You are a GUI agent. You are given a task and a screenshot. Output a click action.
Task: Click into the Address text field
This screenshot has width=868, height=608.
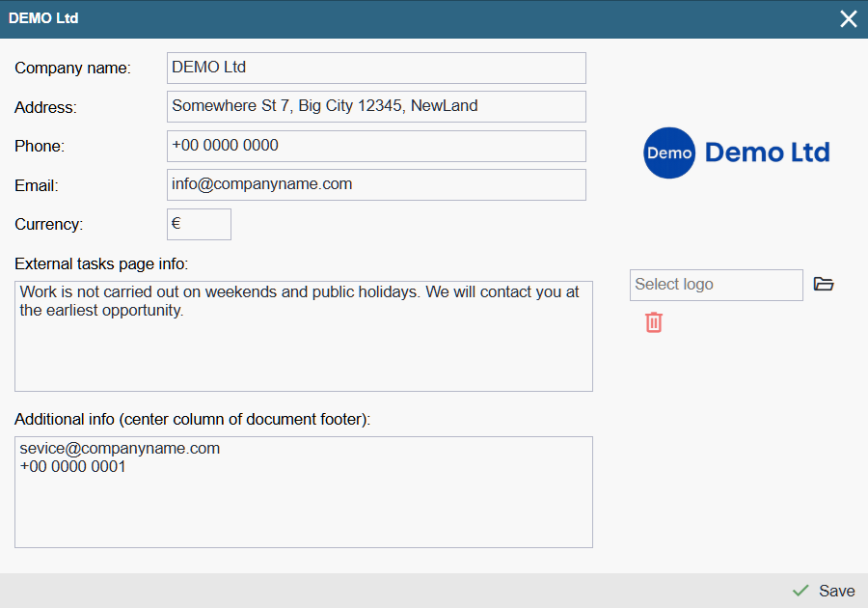click(376, 107)
